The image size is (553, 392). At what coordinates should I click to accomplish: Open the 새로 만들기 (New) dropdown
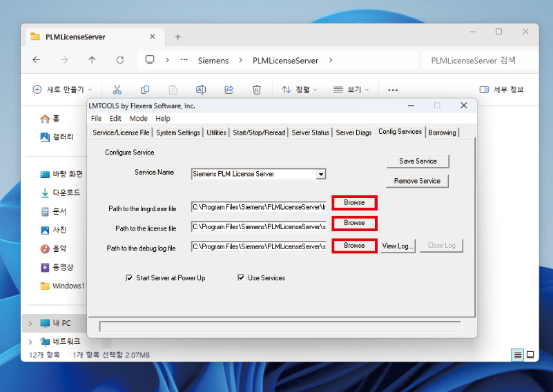click(62, 90)
